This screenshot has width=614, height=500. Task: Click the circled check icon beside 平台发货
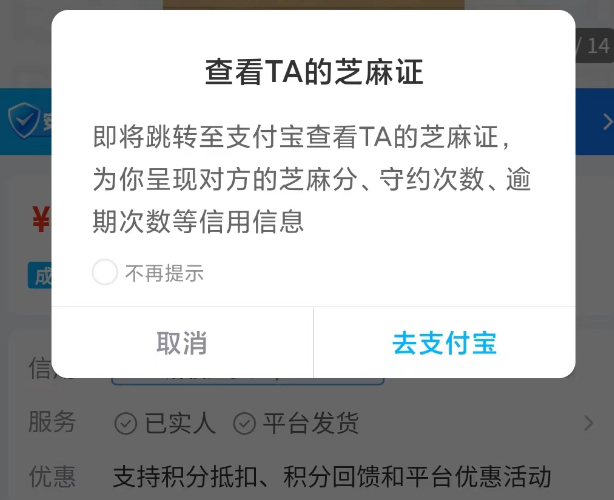(245, 424)
